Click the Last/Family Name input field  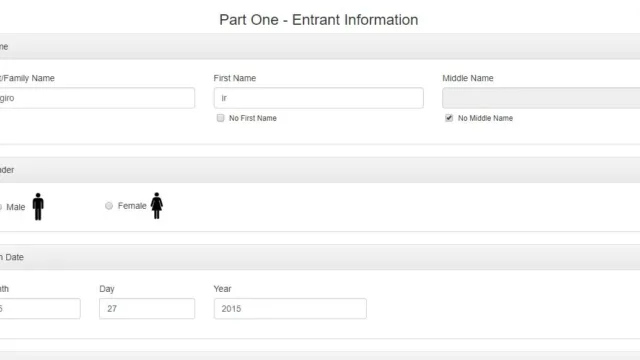(x=97, y=98)
